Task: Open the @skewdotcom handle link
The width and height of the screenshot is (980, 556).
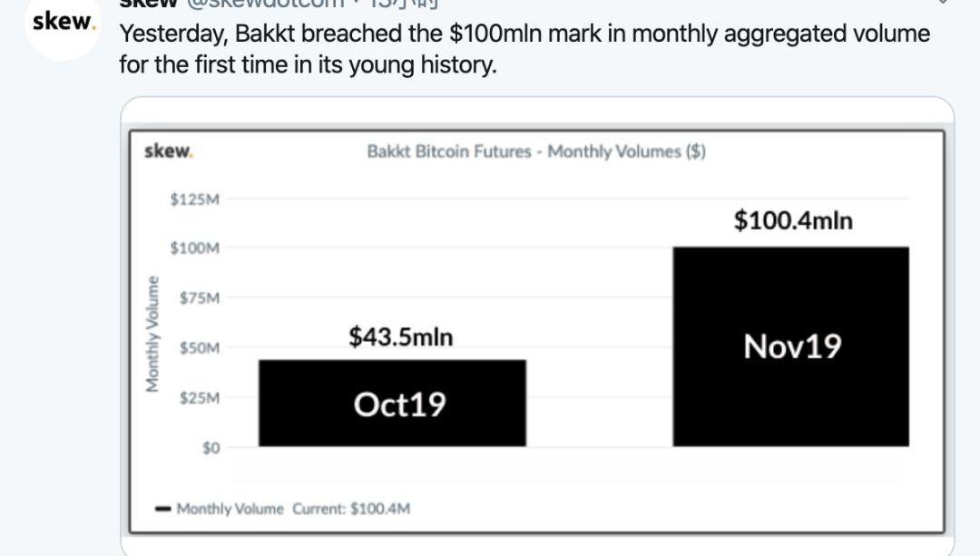Action: [x=265, y=3]
